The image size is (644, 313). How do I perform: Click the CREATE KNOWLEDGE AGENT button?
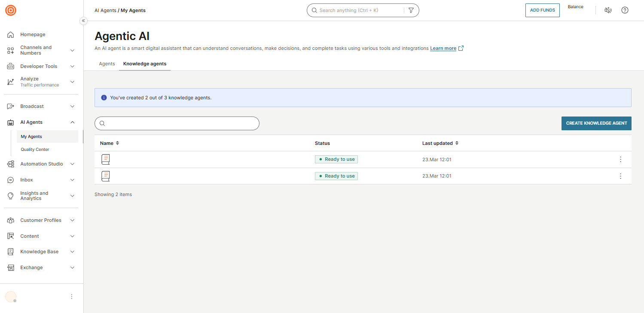point(596,123)
